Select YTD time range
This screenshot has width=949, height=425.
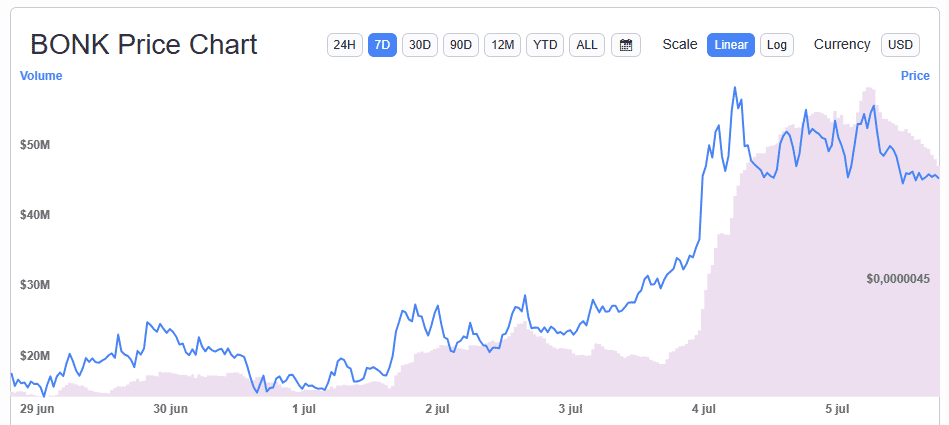(545, 45)
